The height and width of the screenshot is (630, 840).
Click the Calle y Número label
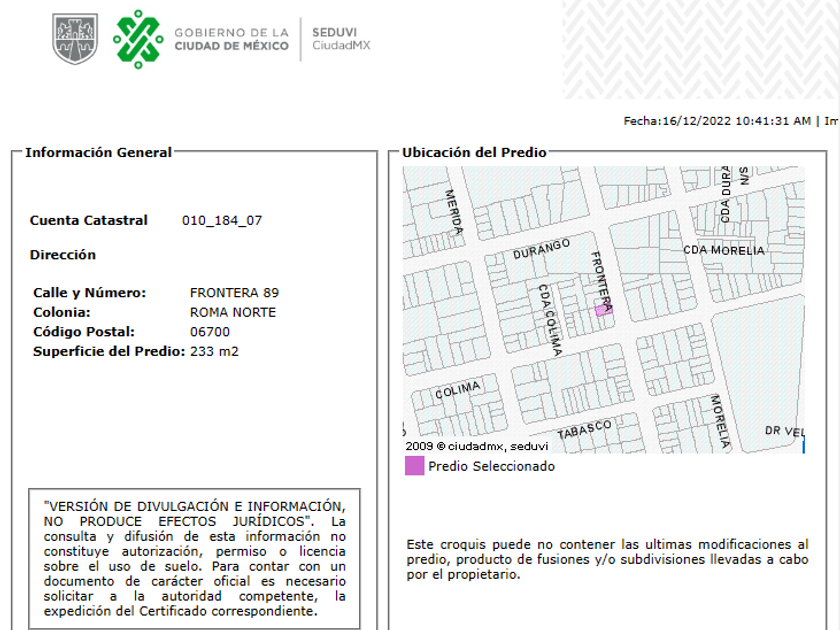(x=89, y=292)
